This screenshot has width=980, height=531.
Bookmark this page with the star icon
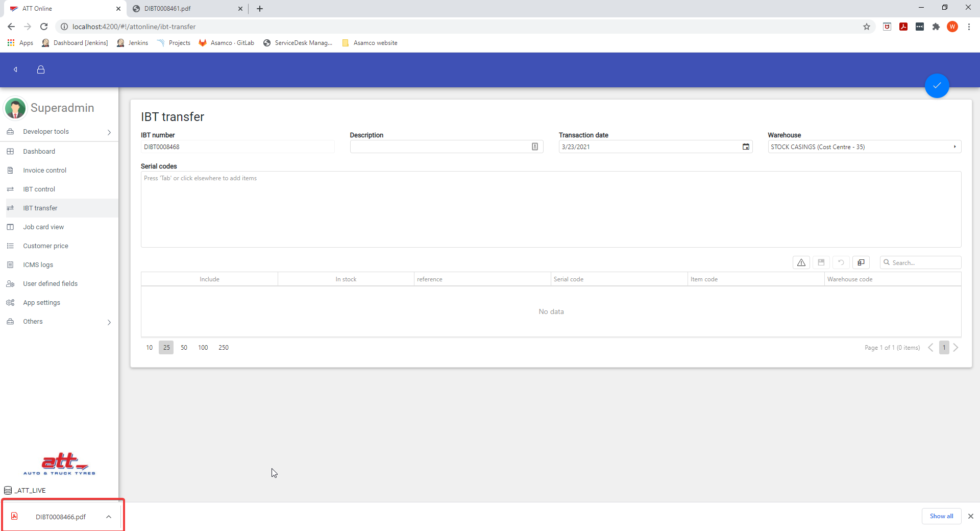point(866,27)
